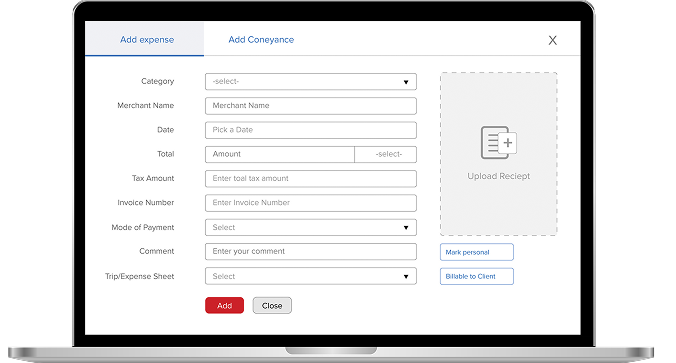
Task: Click the Pick a Date field
Action: (x=311, y=130)
